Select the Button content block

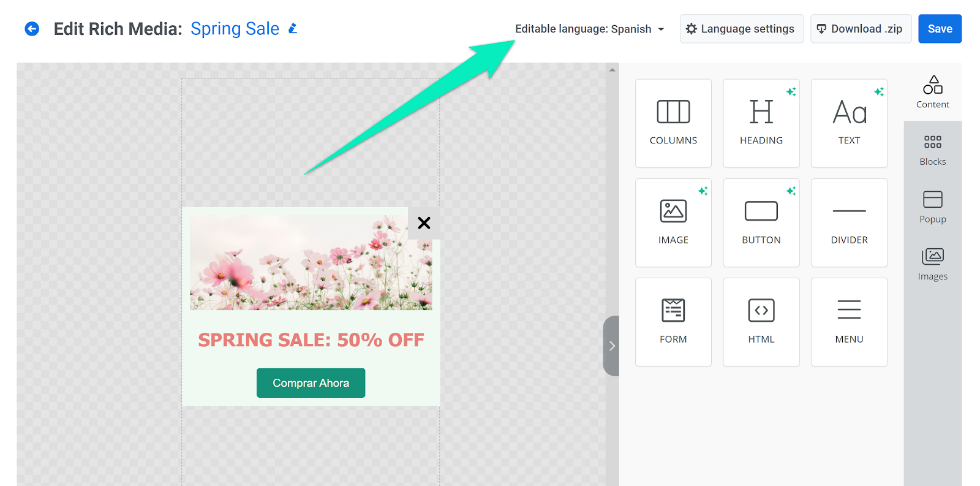point(761,222)
